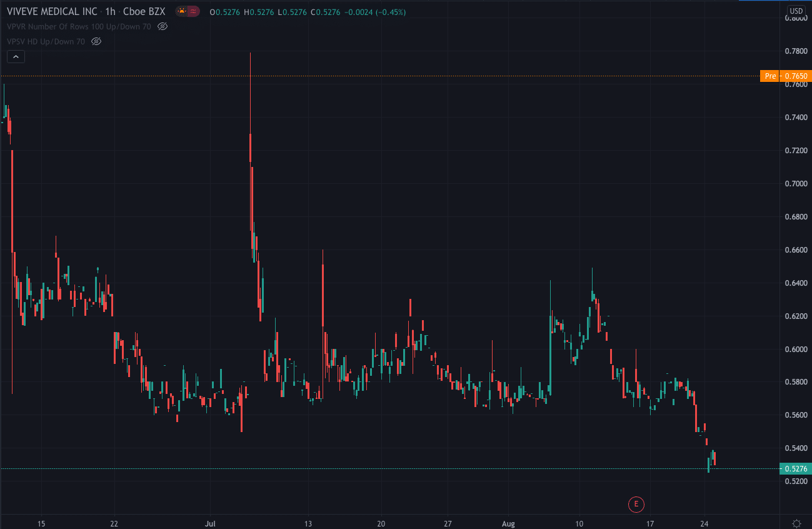Click the Jul label on time axis
This screenshot has height=529, width=812.
pos(211,523)
